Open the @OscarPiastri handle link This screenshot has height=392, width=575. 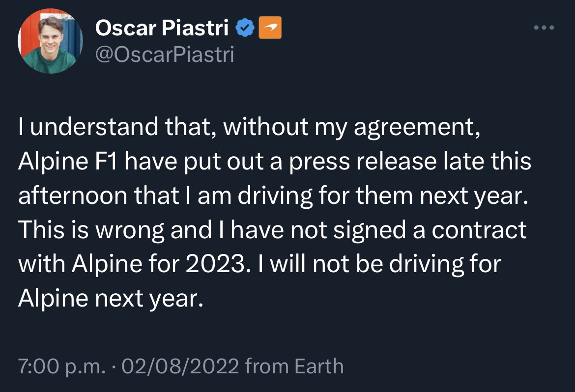(165, 55)
